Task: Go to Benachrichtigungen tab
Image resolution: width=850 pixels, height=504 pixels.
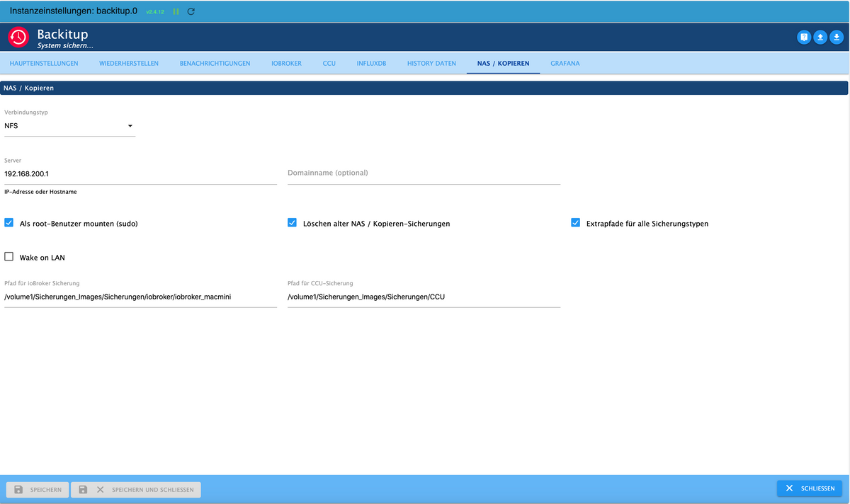Action: (215, 63)
